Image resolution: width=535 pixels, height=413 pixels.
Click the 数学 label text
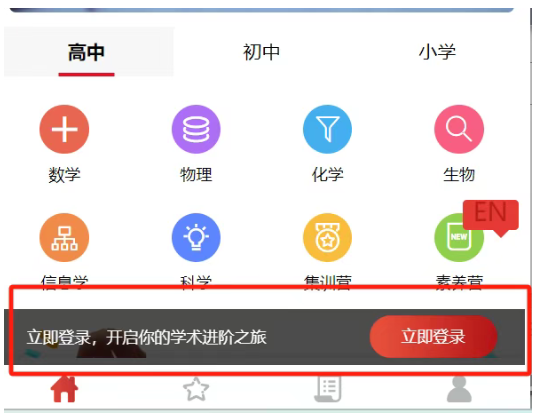tap(64, 175)
